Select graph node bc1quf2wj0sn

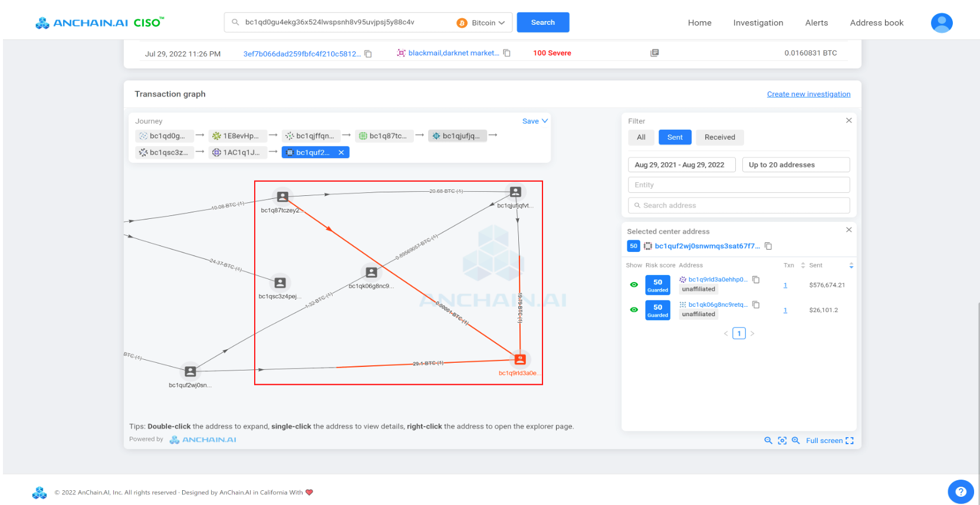click(x=190, y=371)
